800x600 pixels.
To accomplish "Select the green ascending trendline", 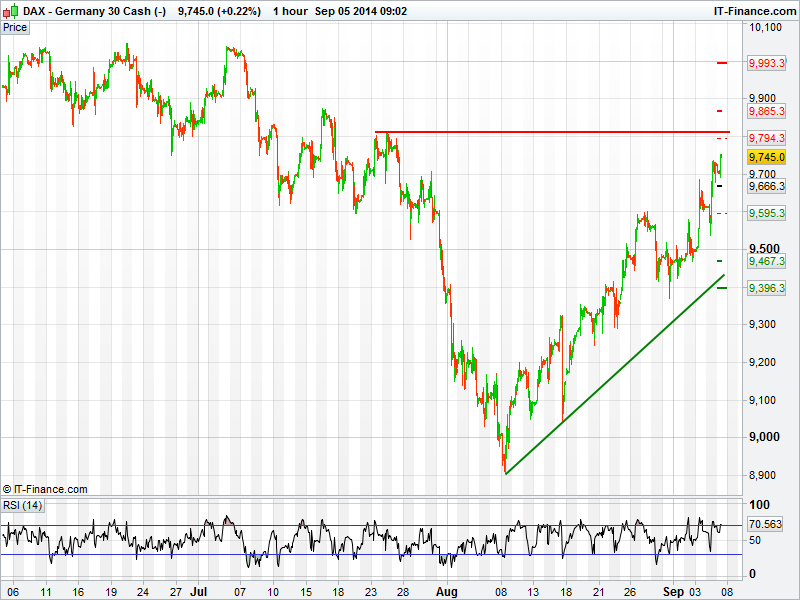I will tap(610, 377).
